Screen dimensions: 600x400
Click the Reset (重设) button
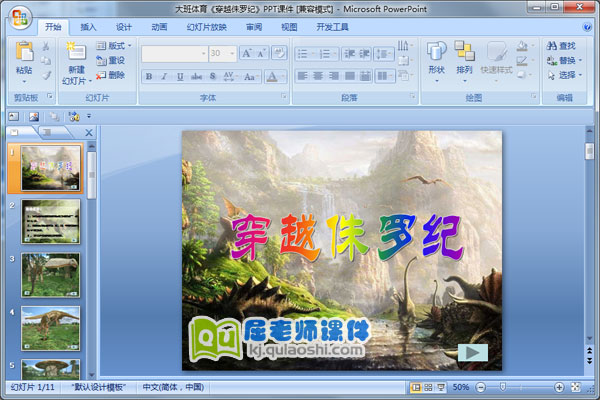(x=110, y=60)
